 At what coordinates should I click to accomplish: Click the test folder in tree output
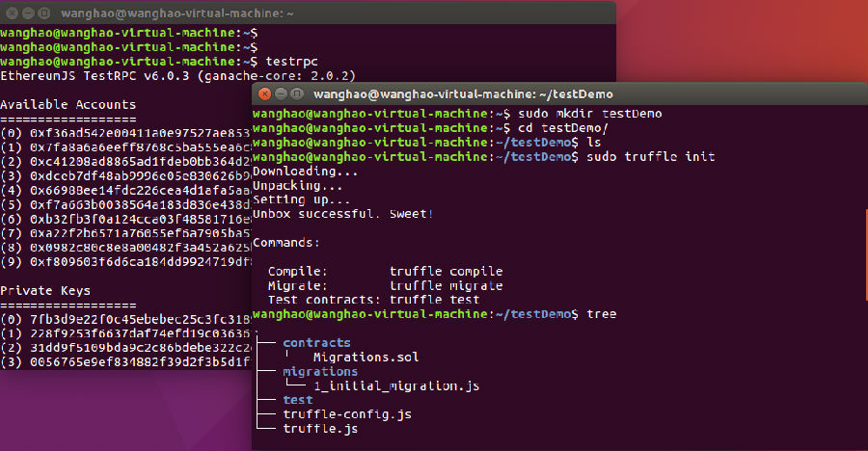(297, 400)
